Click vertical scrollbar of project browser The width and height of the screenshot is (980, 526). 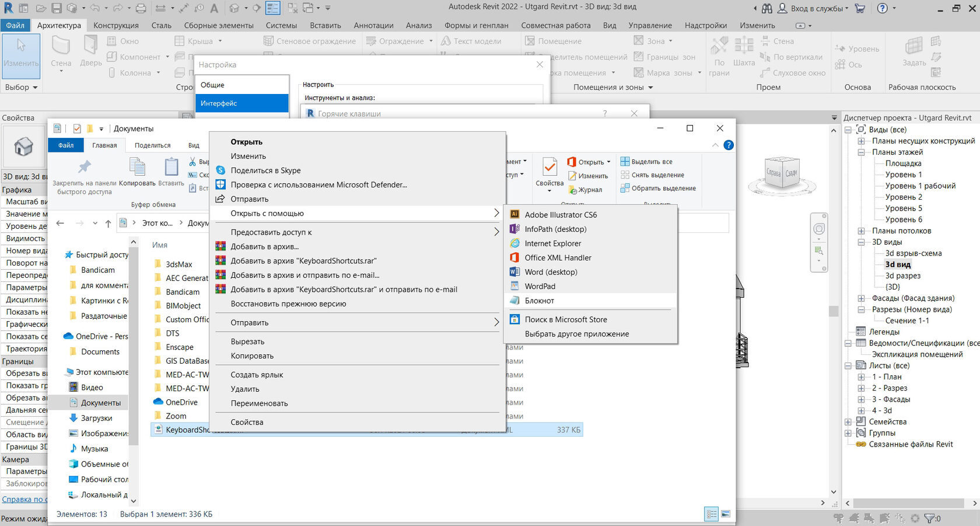point(834,311)
